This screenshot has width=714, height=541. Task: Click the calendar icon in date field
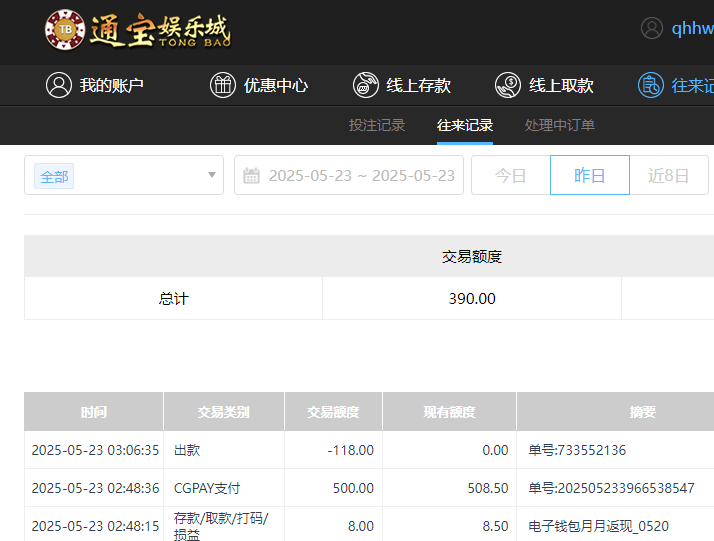[x=252, y=176]
